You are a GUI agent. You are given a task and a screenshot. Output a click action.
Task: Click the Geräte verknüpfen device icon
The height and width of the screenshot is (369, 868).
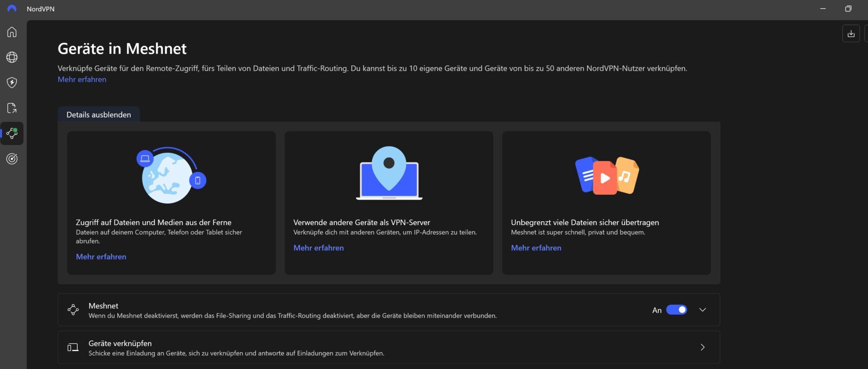click(x=73, y=347)
